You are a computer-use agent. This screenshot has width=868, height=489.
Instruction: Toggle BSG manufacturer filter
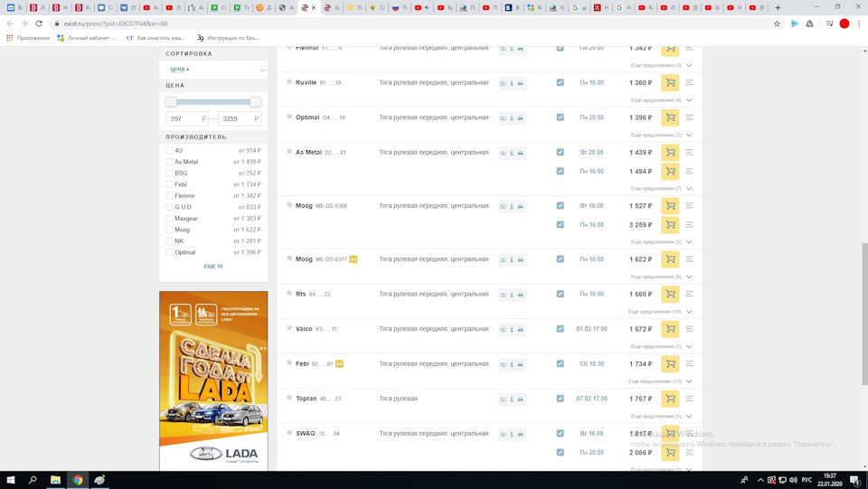coord(169,174)
